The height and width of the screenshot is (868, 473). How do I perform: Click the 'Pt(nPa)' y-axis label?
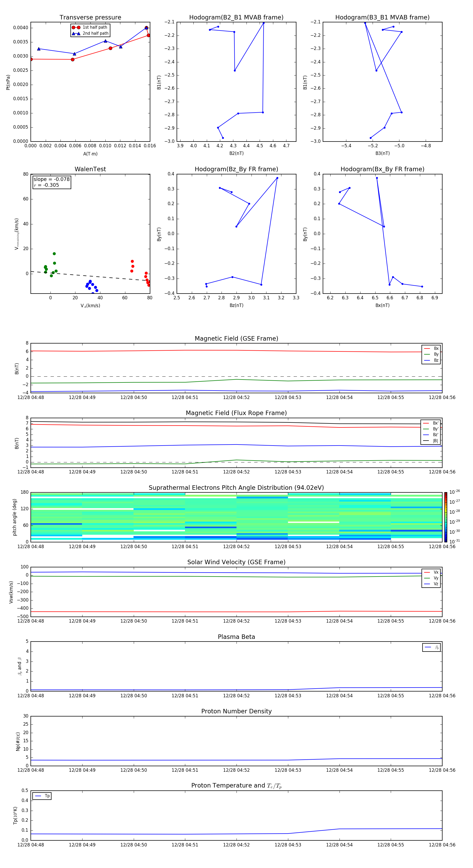pyautogui.click(x=8, y=82)
